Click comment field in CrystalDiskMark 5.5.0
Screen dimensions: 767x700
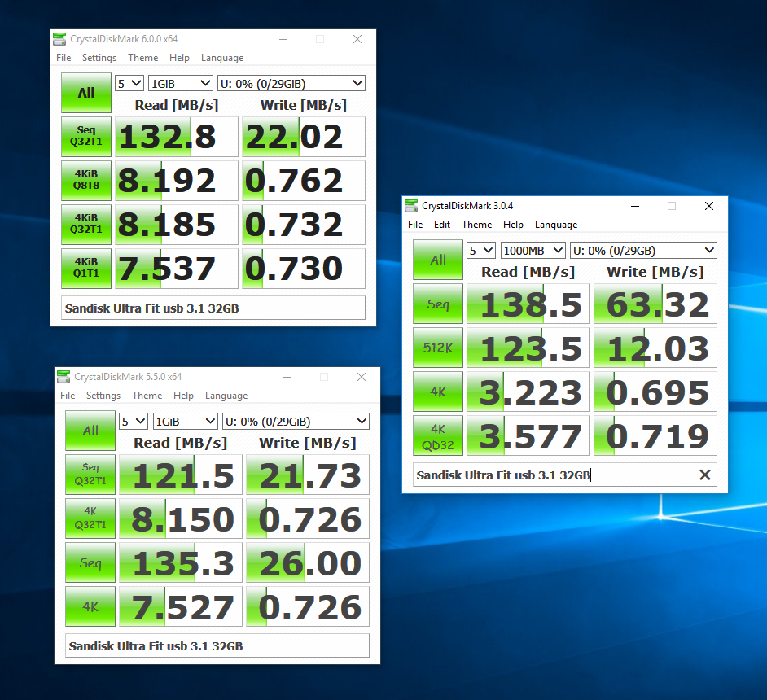[x=217, y=645]
